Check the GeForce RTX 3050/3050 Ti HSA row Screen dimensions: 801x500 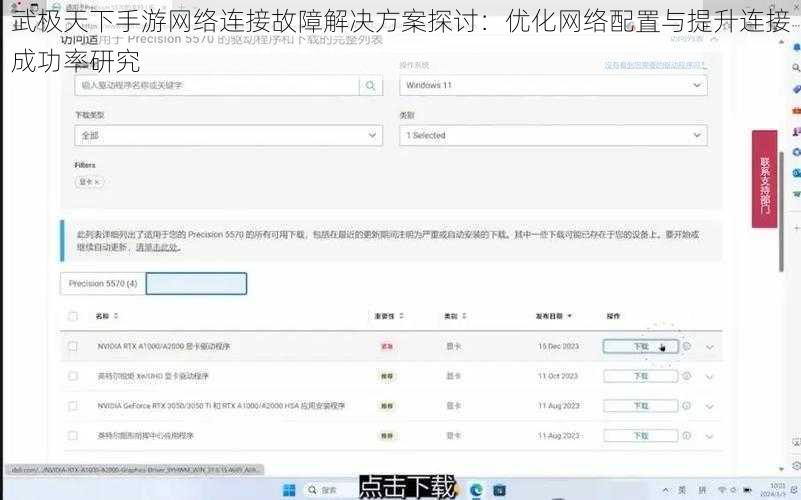(x=73, y=406)
